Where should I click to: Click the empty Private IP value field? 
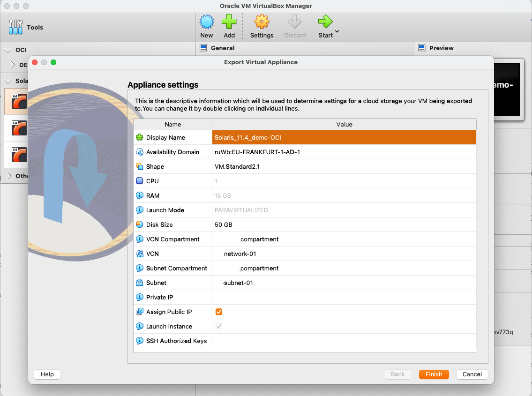click(344, 297)
